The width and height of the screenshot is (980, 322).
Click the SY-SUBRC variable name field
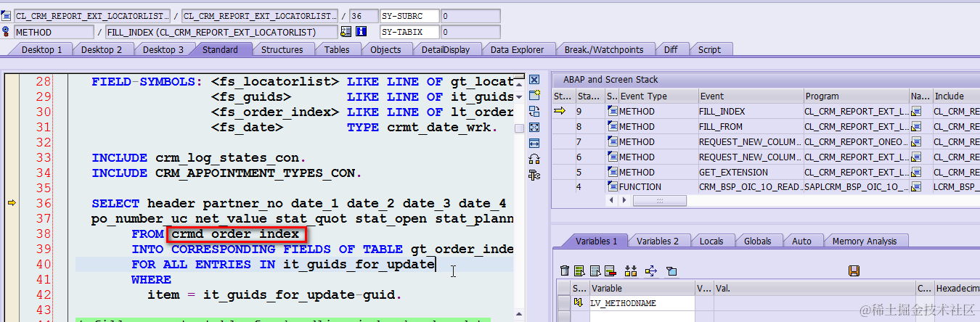click(x=409, y=16)
